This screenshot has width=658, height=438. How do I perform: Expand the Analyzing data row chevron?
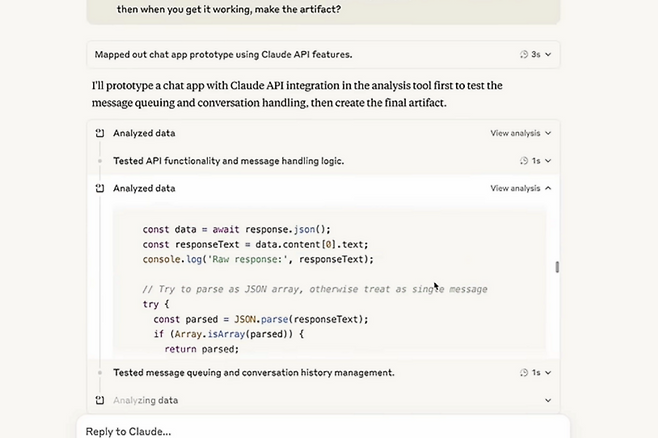point(548,400)
